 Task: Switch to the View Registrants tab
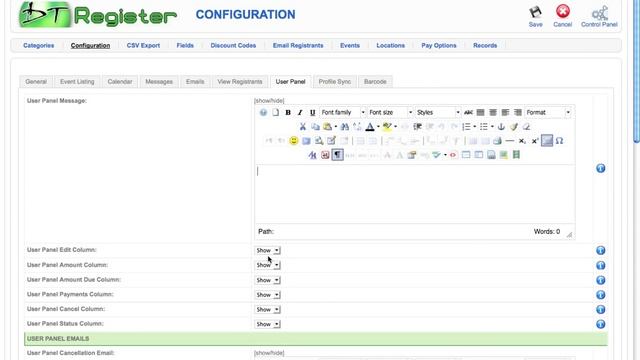click(240, 82)
